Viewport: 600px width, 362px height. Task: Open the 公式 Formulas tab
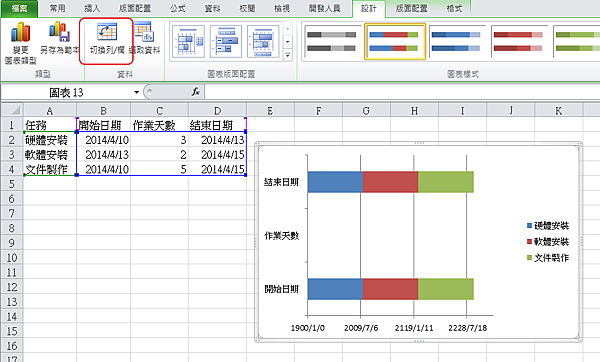coord(178,8)
